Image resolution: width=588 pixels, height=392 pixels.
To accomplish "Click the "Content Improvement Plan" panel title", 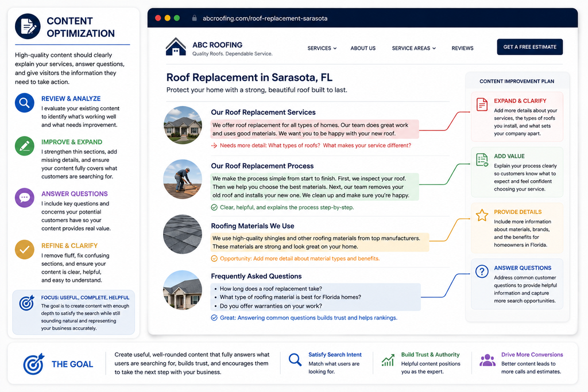I will click(517, 81).
